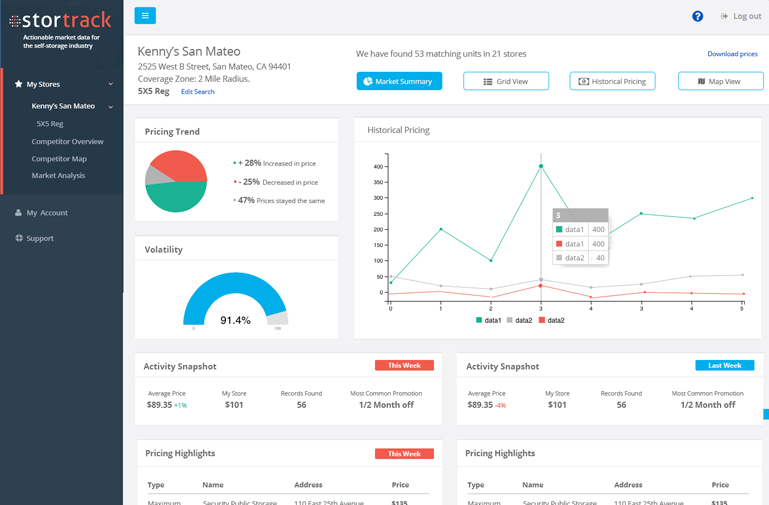
Task: Click the Download prices link
Action: click(732, 54)
